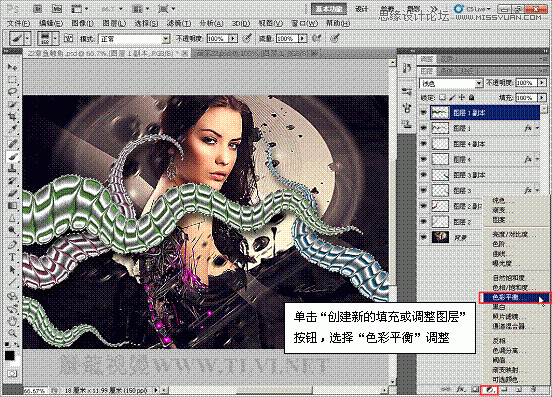The image size is (552, 397).
Task: Select the Move tool in the toolbox
Action: [12, 67]
